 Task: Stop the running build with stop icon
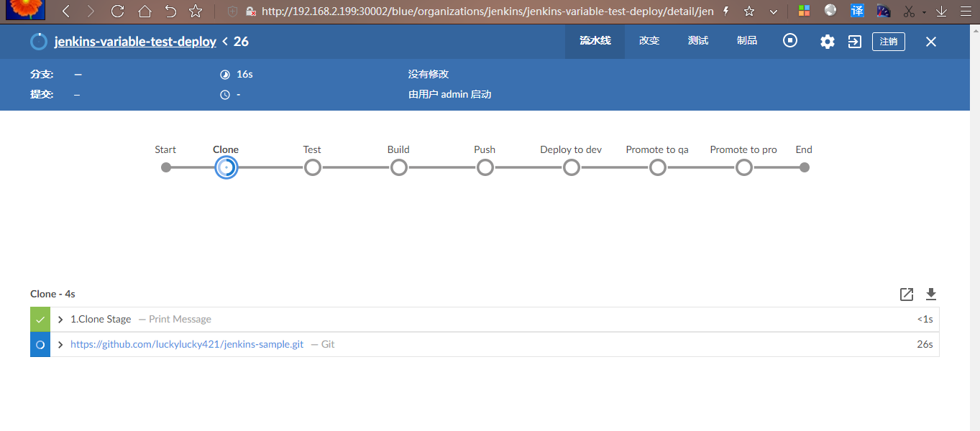[x=790, y=41]
